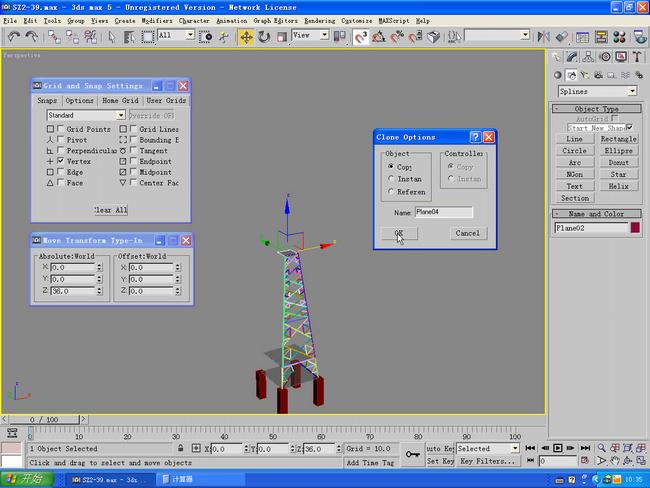The width and height of the screenshot is (650, 488).
Task: Select Reference radio in Clone Options
Action: 391,192
